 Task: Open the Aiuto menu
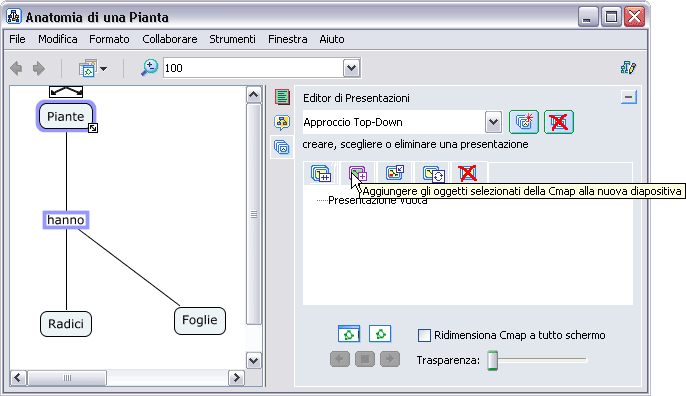(332, 39)
